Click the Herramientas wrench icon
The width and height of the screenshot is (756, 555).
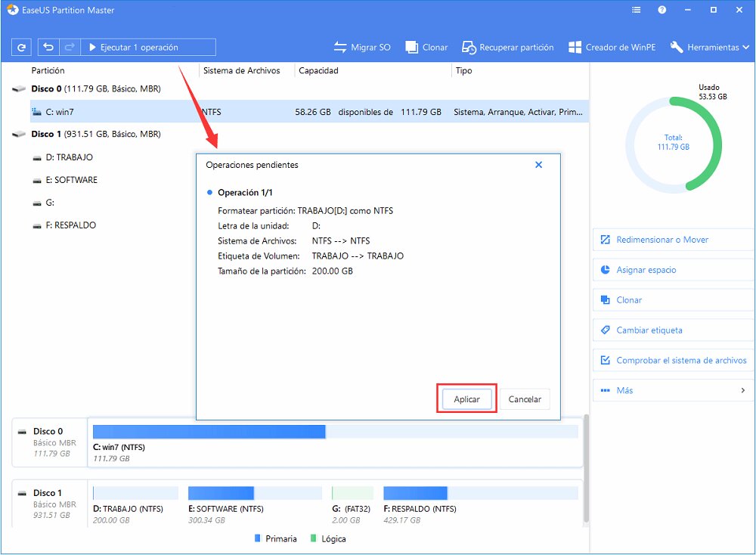tap(677, 47)
